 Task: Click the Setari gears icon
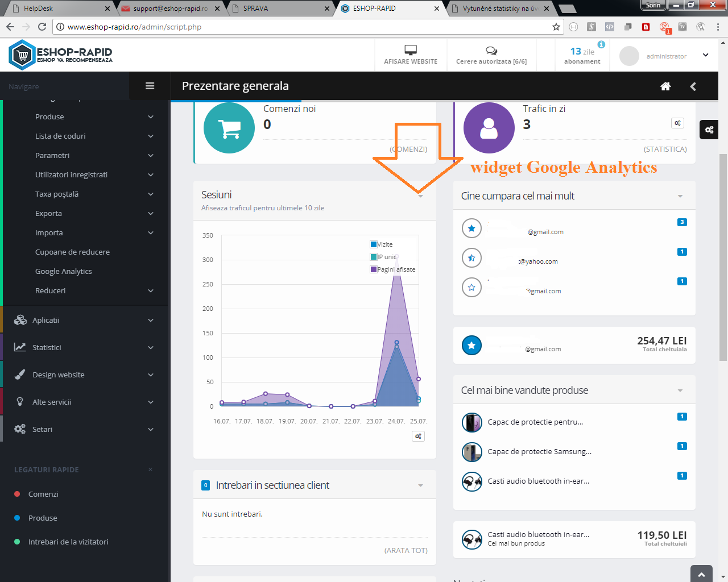(x=20, y=429)
